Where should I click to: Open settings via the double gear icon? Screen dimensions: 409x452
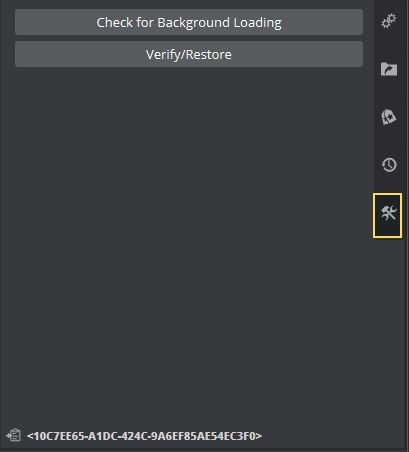point(389,22)
